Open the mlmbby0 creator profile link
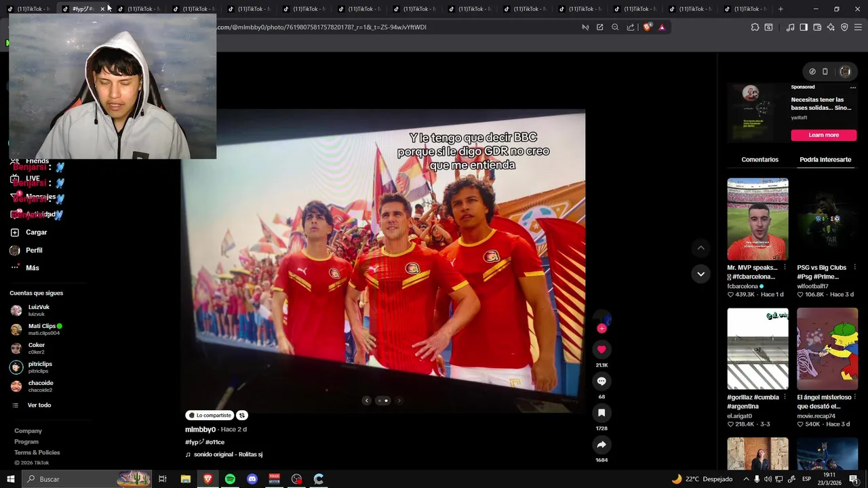This screenshot has height=488, width=868. pyautogui.click(x=200, y=429)
